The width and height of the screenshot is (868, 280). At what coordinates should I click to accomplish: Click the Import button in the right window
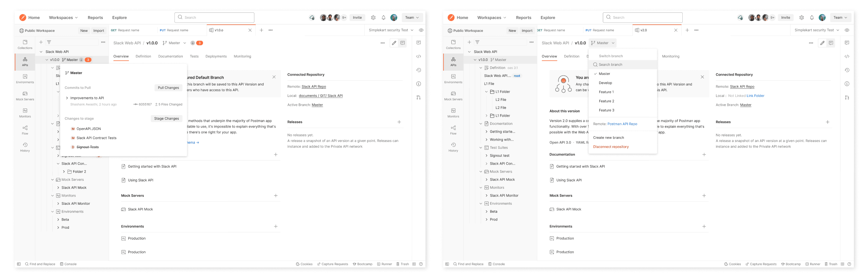pyautogui.click(x=527, y=31)
